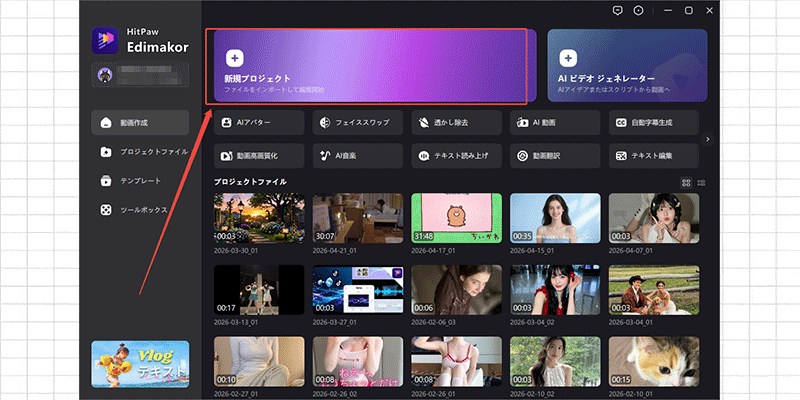Click the 動画高画質化 tool icon
Viewport: 800px width, 400px height.
click(226, 156)
